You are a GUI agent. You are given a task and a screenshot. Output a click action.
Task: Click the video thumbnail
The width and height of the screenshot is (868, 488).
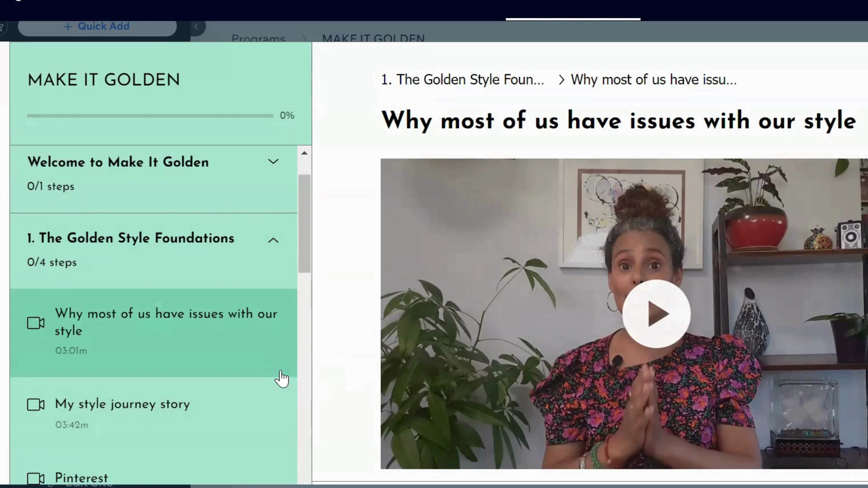[x=624, y=314]
